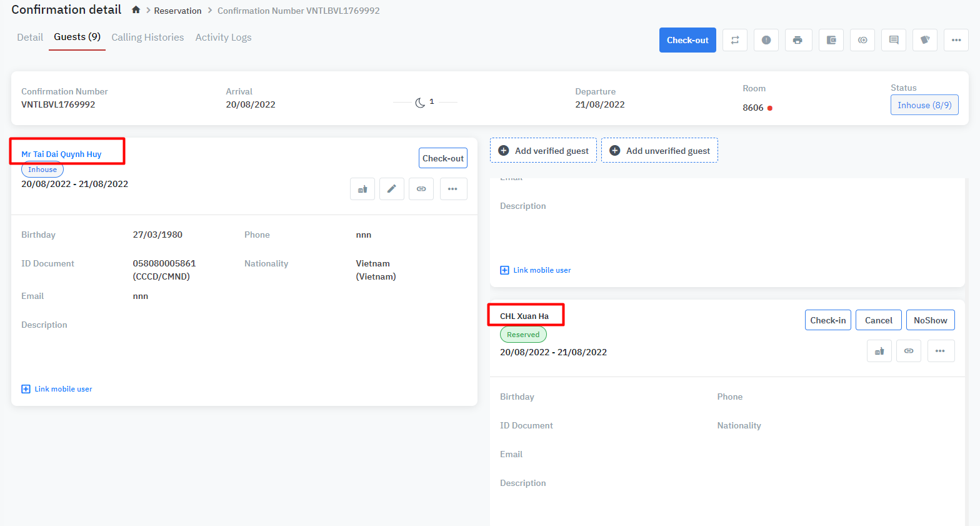This screenshot has height=526, width=980.
Task: Switch to the Calling Histories tab
Action: click(x=147, y=38)
